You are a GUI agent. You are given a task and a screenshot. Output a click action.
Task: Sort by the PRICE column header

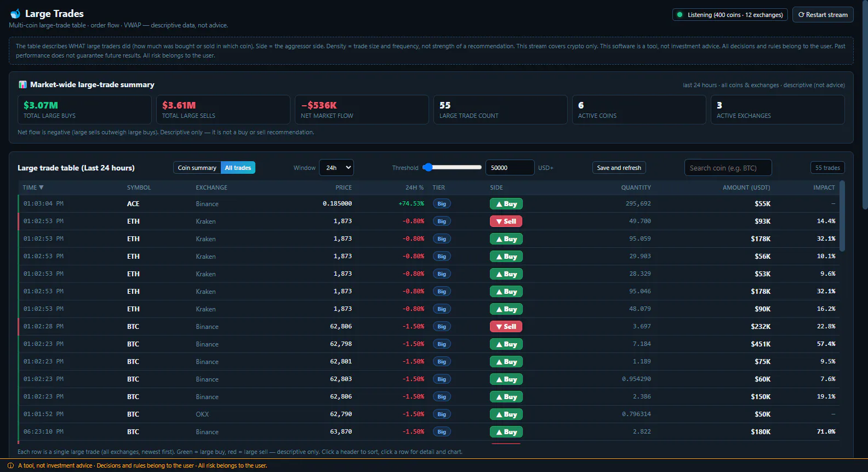pyautogui.click(x=344, y=187)
